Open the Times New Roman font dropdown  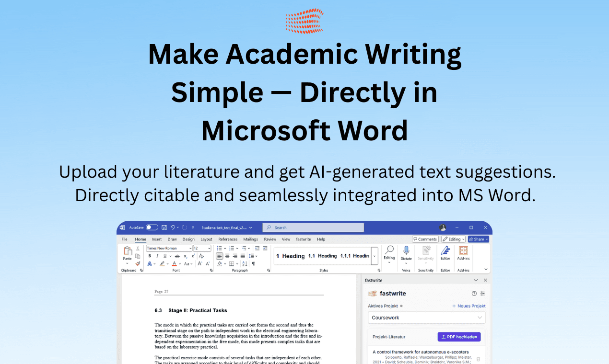point(169,248)
